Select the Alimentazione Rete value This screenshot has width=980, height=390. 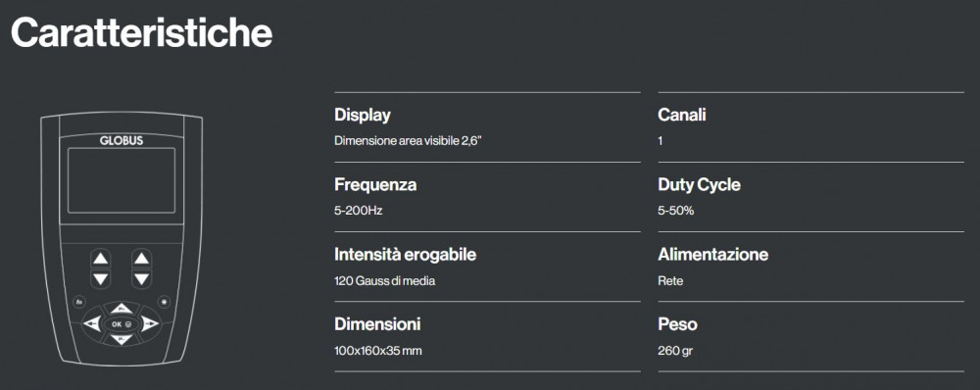pyautogui.click(x=670, y=280)
